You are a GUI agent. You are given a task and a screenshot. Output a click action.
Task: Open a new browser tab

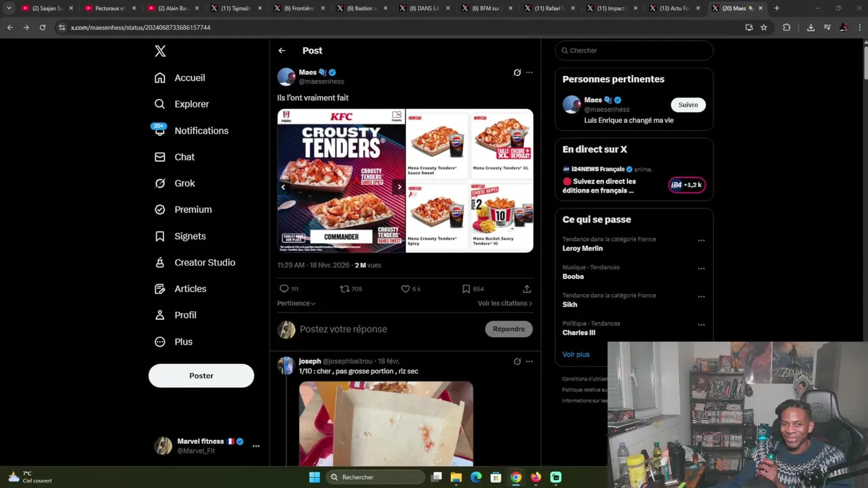[x=776, y=8]
